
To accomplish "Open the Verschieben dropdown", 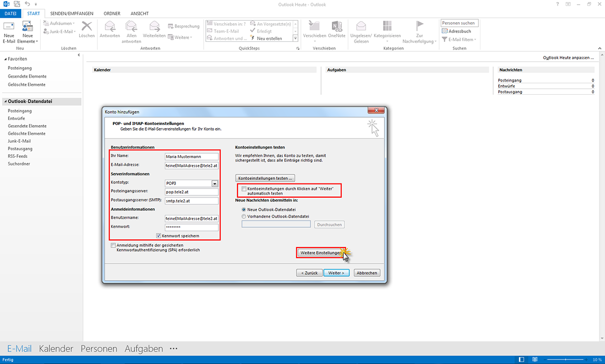I will click(315, 32).
